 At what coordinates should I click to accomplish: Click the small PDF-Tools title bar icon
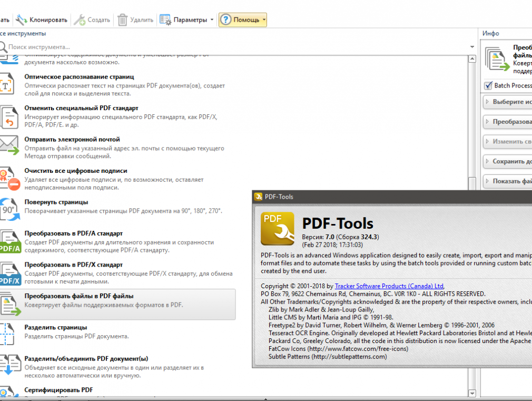(x=258, y=197)
